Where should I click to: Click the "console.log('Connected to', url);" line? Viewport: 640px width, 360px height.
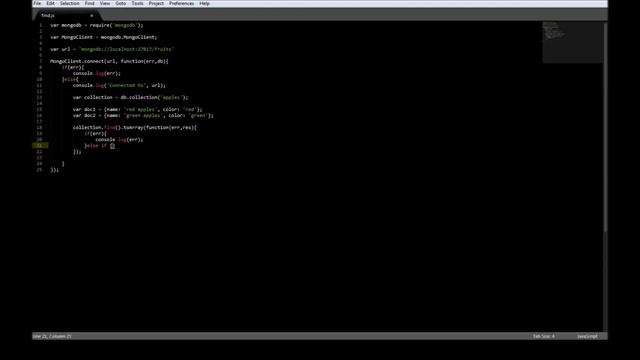(x=119, y=85)
